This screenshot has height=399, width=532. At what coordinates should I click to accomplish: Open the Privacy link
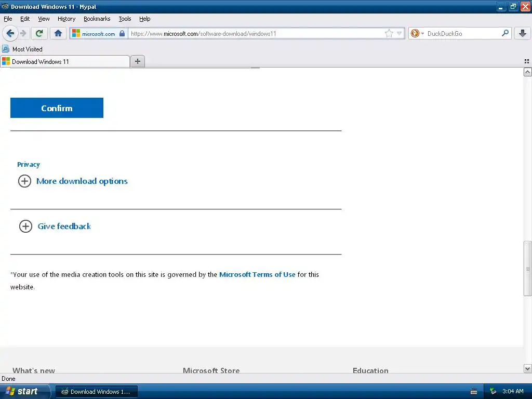pyautogui.click(x=29, y=165)
